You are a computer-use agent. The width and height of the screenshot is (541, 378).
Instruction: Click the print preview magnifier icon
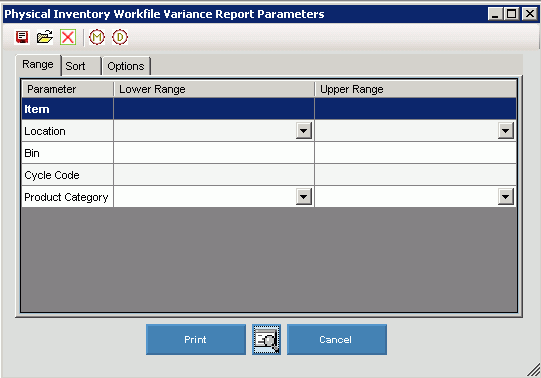point(266,339)
